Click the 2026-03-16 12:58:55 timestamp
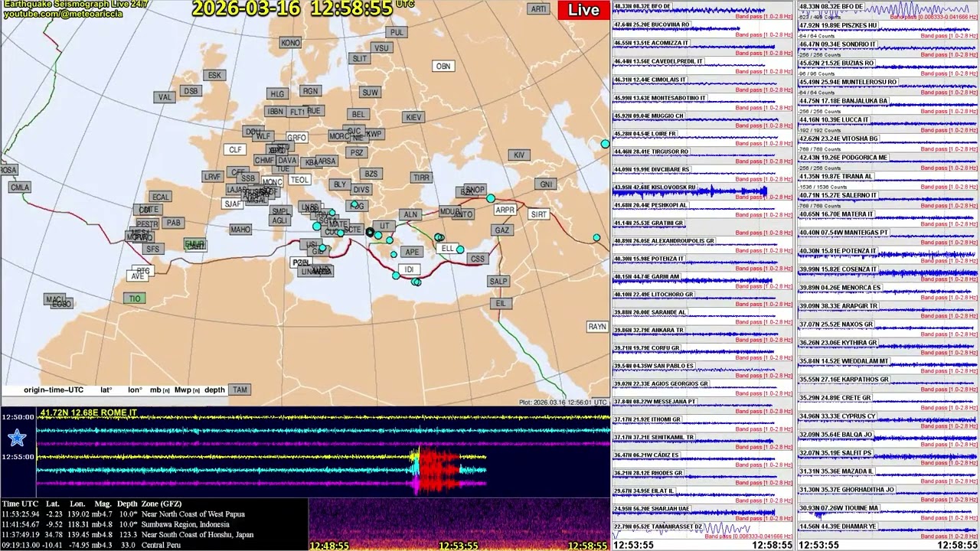Image resolution: width=980 pixels, height=551 pixels. [x=292, y=8]
